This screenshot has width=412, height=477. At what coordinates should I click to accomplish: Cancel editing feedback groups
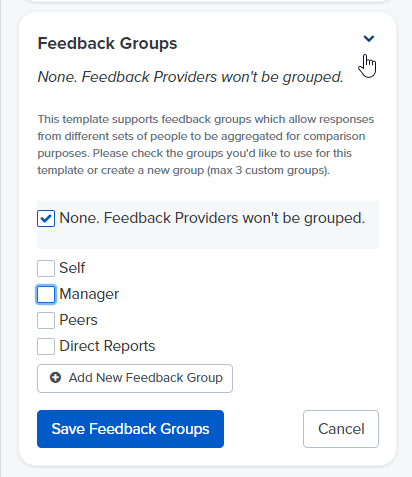(341, 429)
